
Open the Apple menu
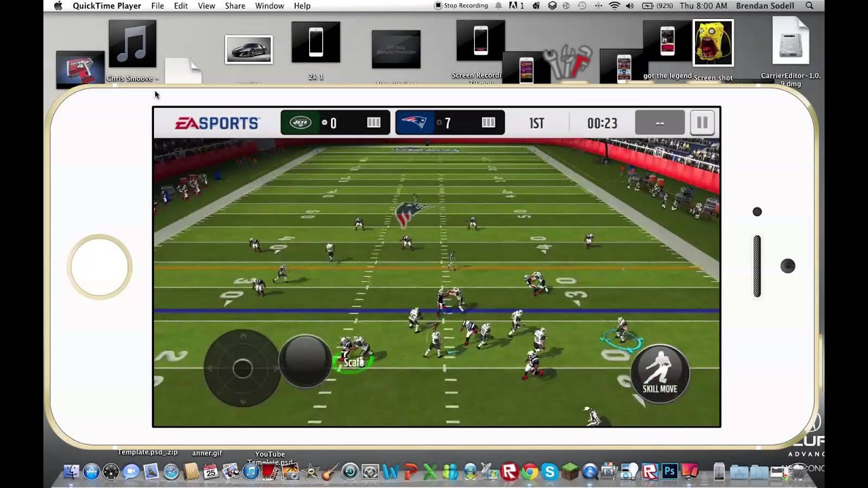coord(58,5)
